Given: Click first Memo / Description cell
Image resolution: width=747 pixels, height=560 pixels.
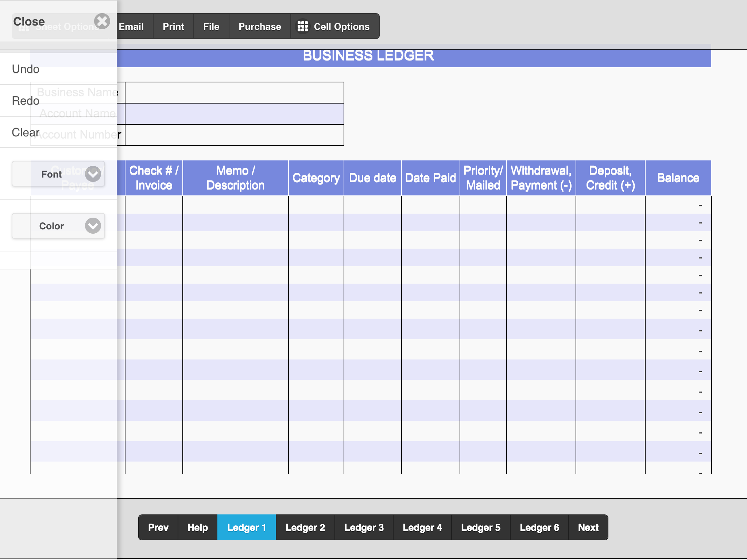Looking at the screenshot, I should pyautogui.click(x=236, y=205).
